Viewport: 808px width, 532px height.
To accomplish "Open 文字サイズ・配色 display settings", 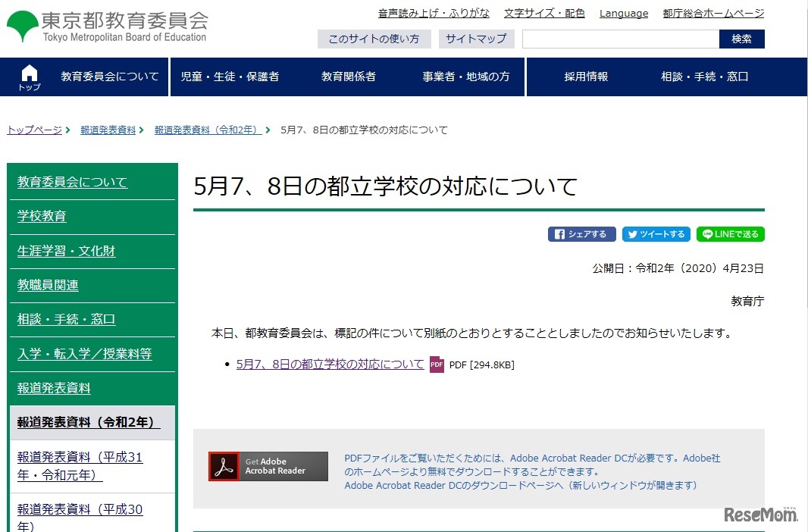I will tap(544, 12).
